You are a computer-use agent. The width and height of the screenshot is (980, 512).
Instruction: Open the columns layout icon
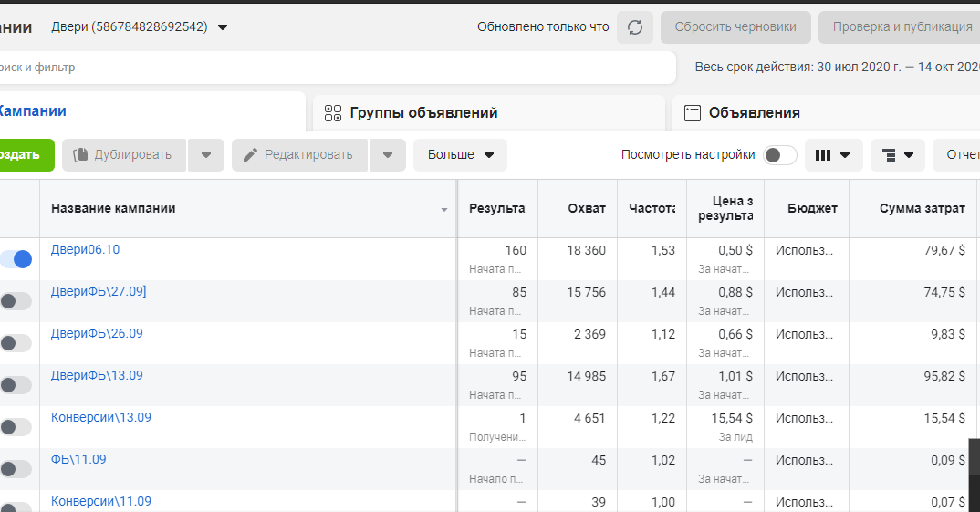coord(823,155)
